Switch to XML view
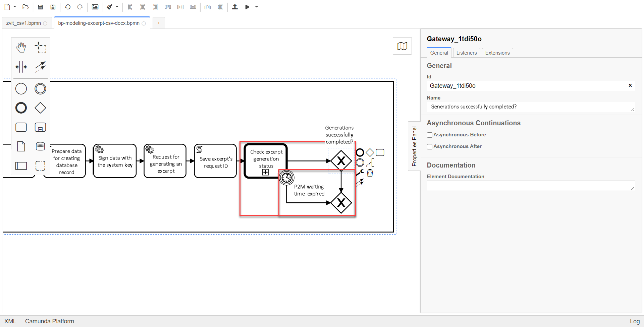The width and height of the screenshot is (644, 327). coord(10,321)
